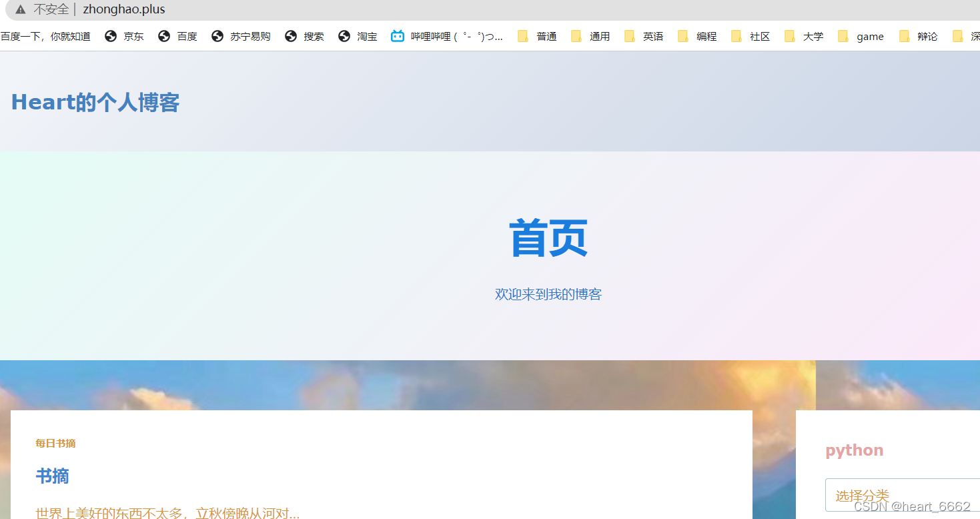Click the Heart的个人博客 site title
The image size is (980, 519).
[95, 102]
